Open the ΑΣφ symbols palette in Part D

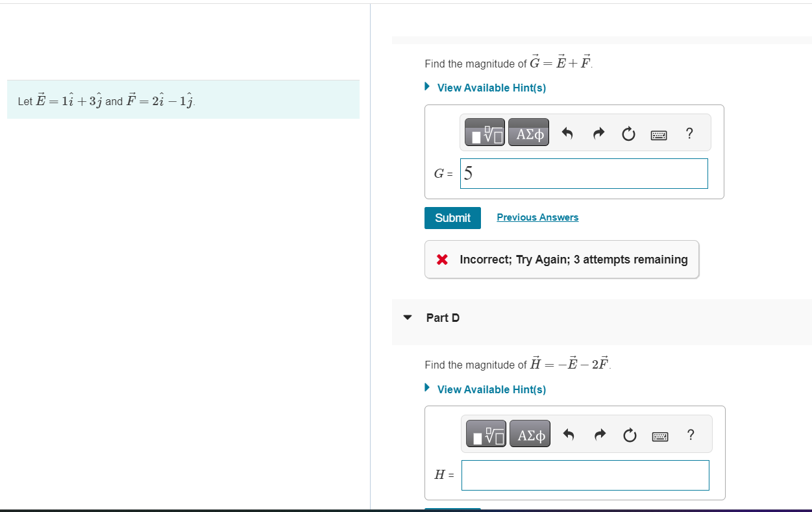coord(530,433)
